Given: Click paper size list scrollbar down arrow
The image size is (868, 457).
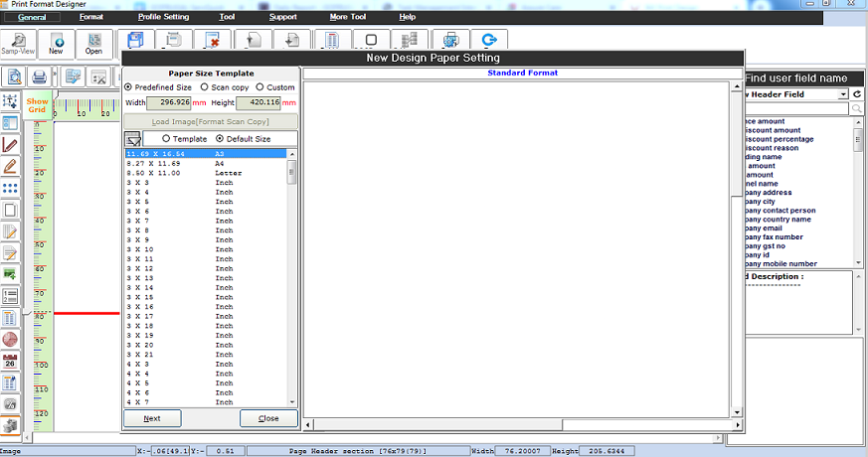Looking at the screenshot, I should 292,402.
